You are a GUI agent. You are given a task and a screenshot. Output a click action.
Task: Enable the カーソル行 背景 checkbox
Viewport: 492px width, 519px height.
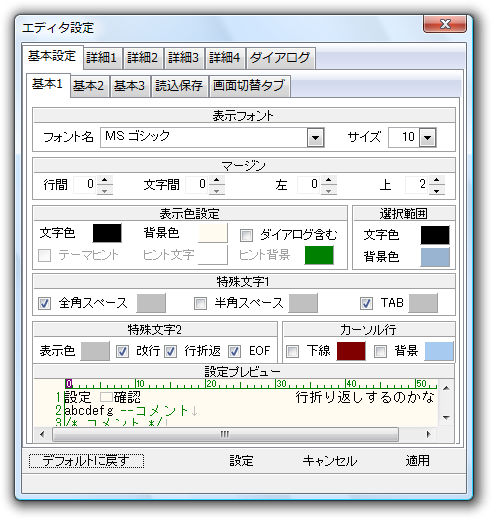tap(380, 351)
